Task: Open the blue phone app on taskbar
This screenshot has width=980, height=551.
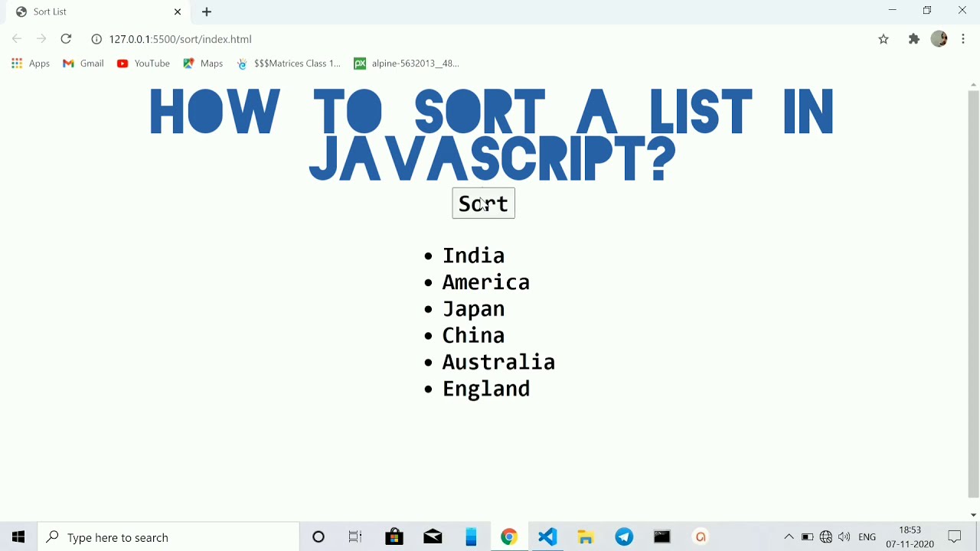Action: pyautogui.click(x=471, y=537)
